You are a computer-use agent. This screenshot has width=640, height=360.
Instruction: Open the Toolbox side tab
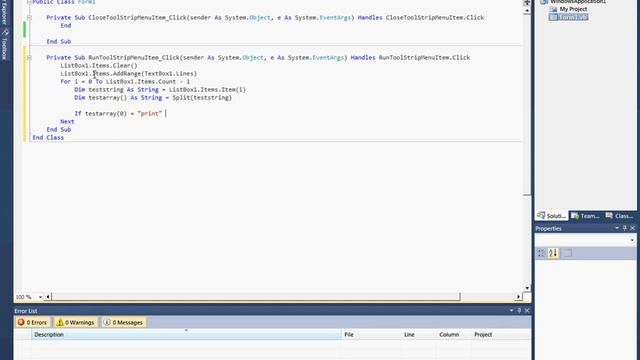[x=4, y=45]
